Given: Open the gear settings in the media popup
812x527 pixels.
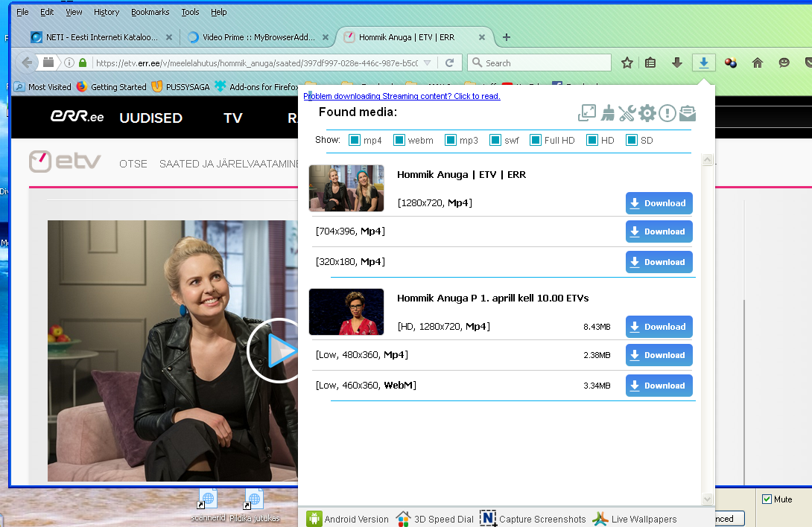Looking at the screenshot, I should point(647,113).
